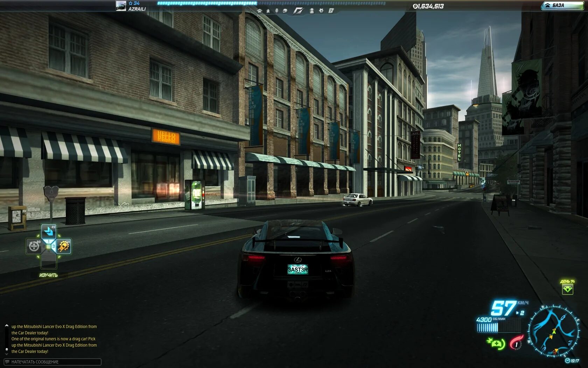Click the clock icon beside 19:17
This screenshot has width=588, height=368.
click(567, 361)
